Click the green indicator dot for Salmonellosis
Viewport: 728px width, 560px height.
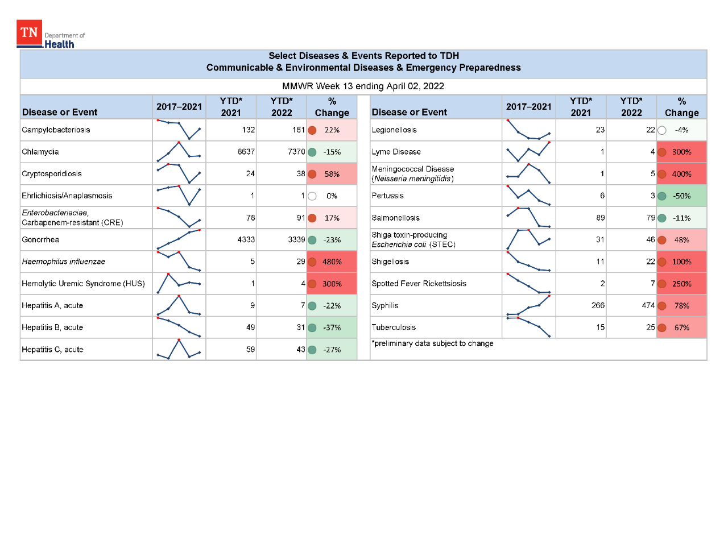[662, 218]
